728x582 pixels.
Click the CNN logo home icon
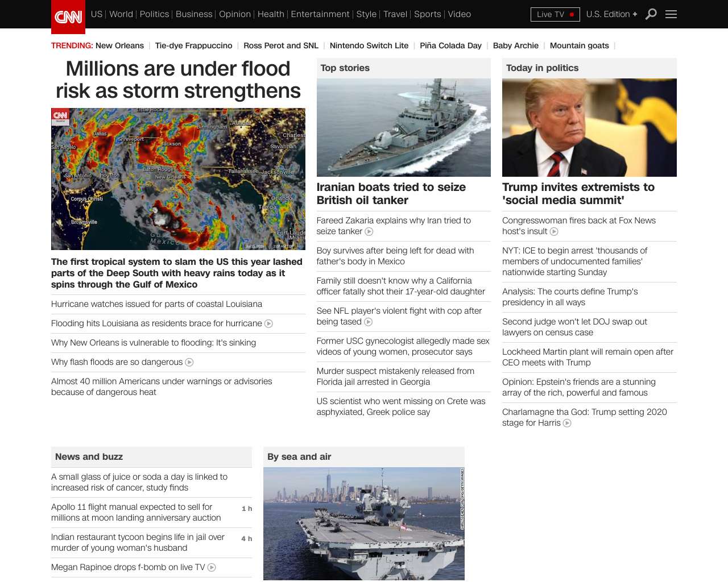tap(68, 17)
